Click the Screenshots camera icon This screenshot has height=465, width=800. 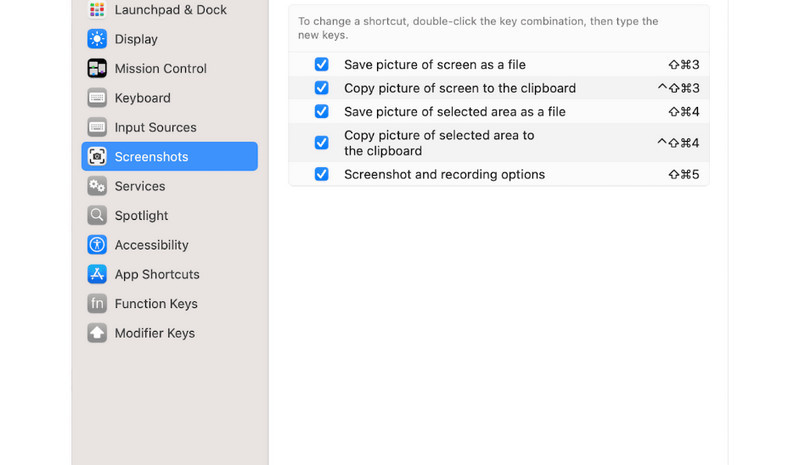97,156
